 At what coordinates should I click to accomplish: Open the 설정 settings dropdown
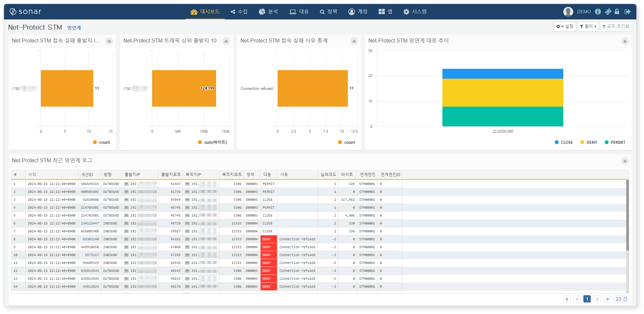tap(565, 26)
